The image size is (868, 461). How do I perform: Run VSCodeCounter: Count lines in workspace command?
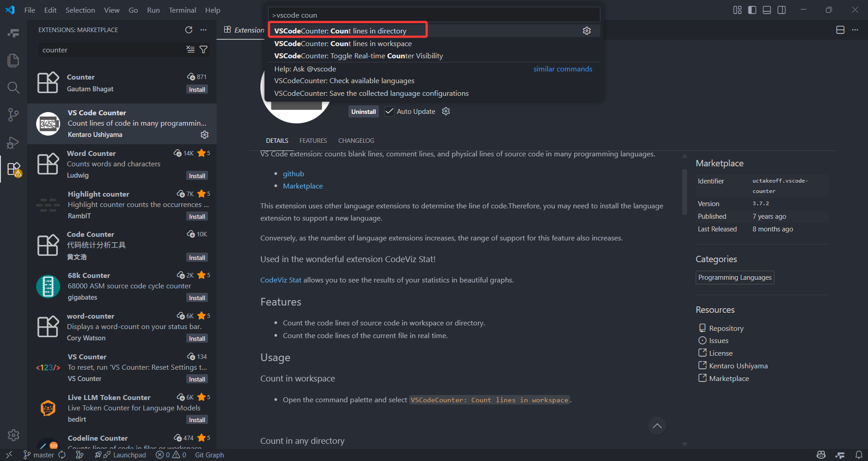tap(434, 43)
